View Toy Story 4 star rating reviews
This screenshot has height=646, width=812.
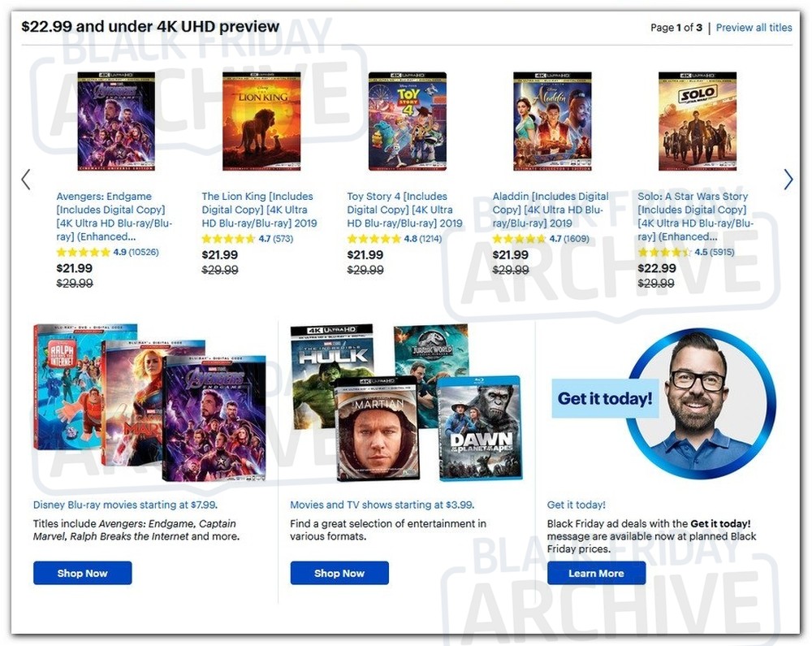pyautogui.click(x=394, y=239)
